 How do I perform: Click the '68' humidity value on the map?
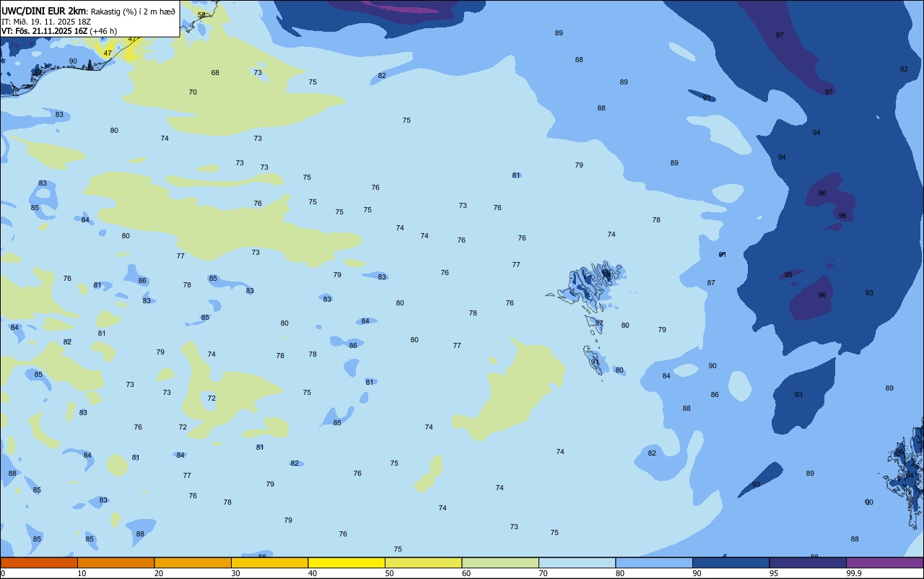(x=215, y=73)
